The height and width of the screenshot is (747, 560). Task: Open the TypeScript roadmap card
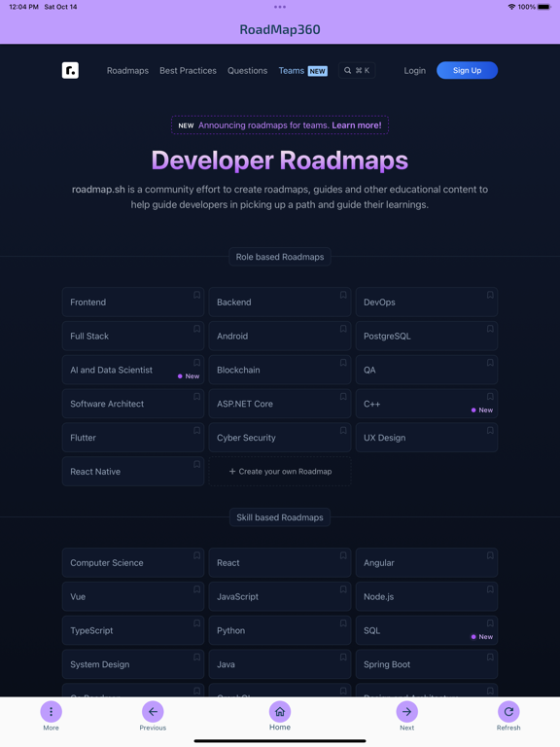click(x=133, y=630)
